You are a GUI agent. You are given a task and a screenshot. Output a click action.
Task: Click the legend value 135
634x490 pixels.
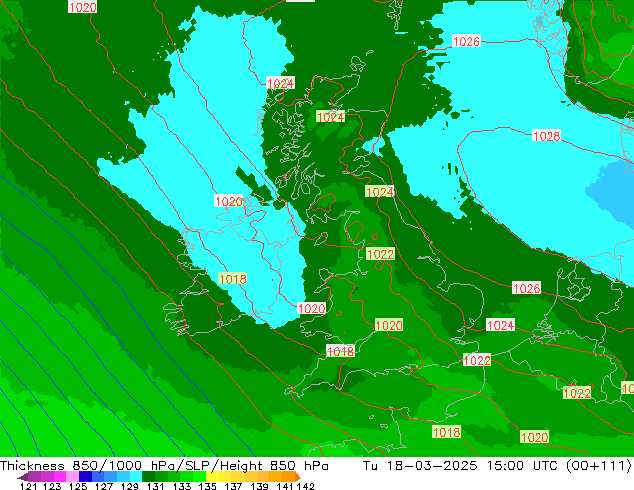click(x=207, y=486)
